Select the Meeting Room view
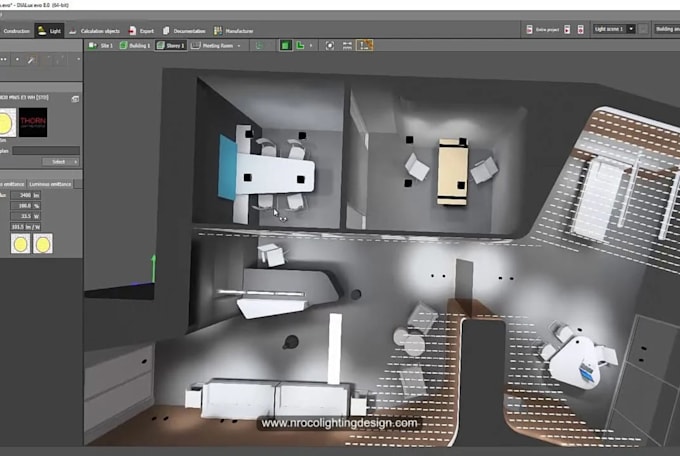Viewport: 680px width, 456px height. [213, 46]
